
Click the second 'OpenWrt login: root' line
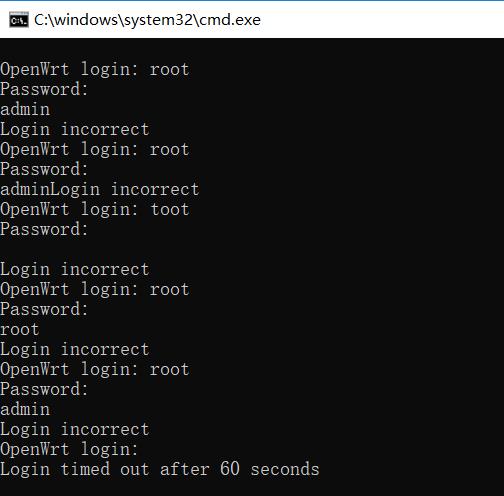click(95, 150)
